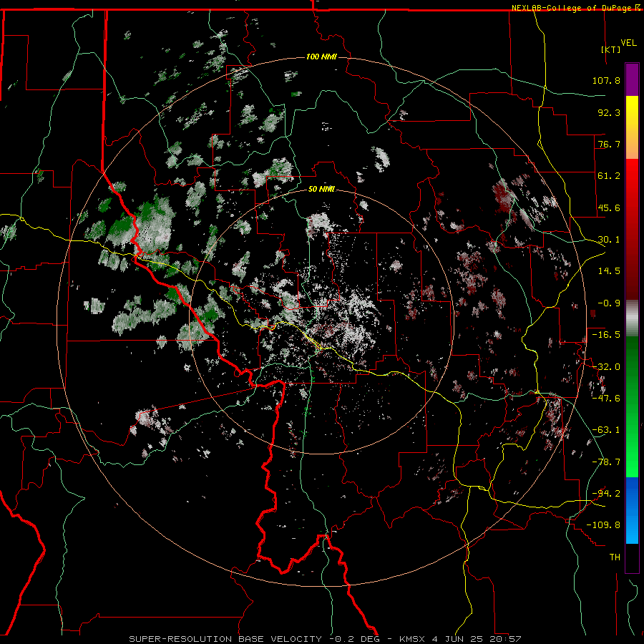644x644 pixels.
Task: Click the -94.2 legend value
Action: (x=606, y=494)
